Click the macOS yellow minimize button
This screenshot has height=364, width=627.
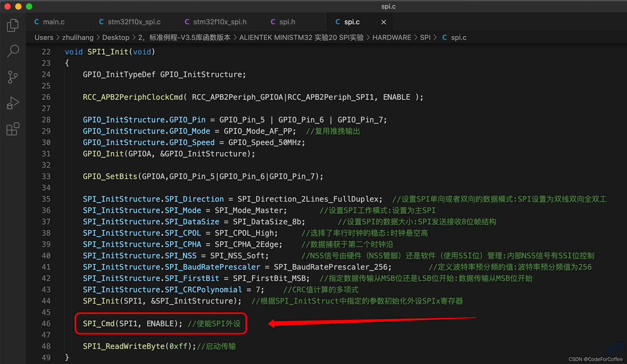point(18,6)
